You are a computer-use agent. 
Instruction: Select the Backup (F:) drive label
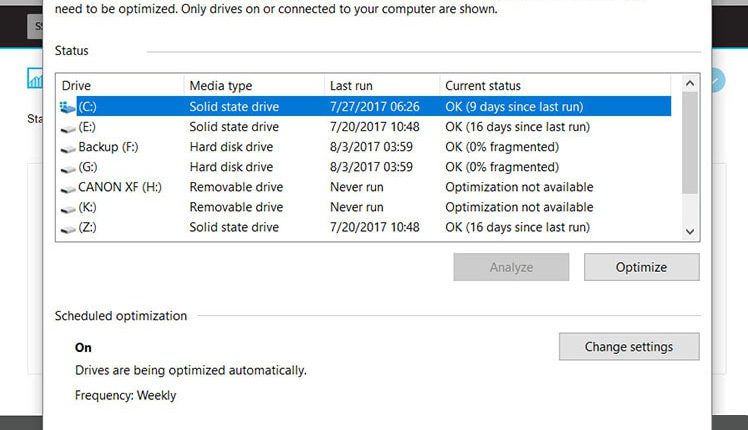click(108, 147)
